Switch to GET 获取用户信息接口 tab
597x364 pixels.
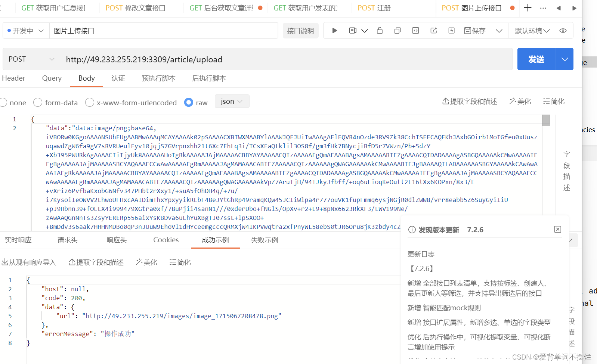point(53,8)
